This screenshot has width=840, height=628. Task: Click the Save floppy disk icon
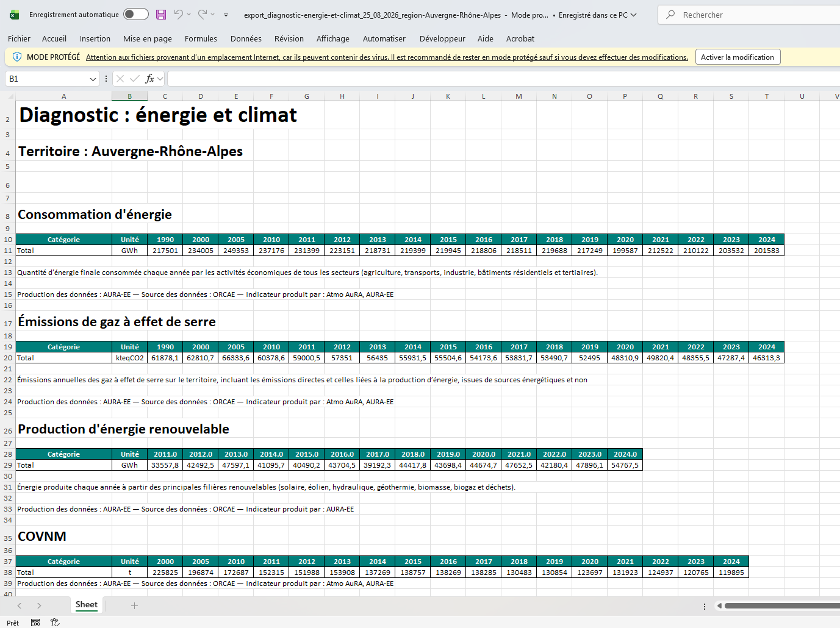click(161, 15)
